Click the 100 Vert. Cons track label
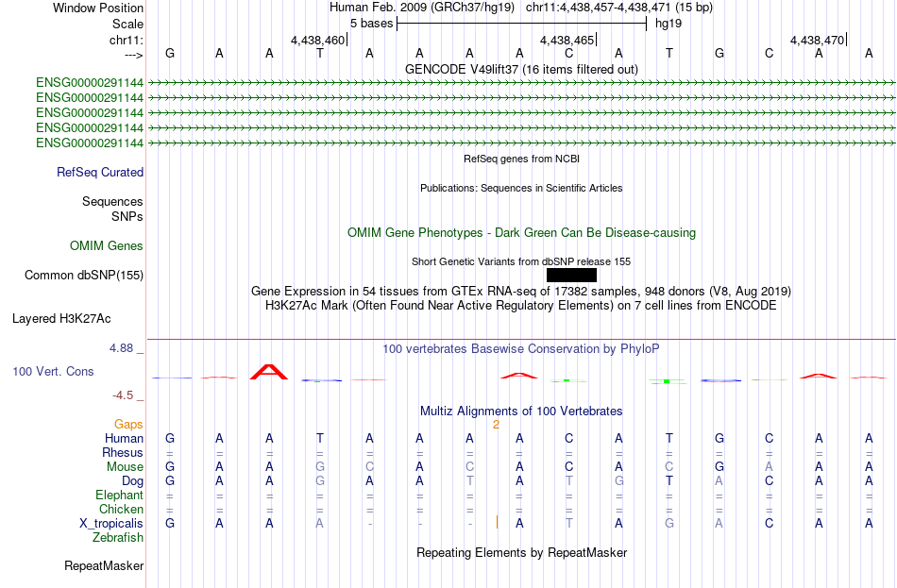 click(x=53, y=371)
